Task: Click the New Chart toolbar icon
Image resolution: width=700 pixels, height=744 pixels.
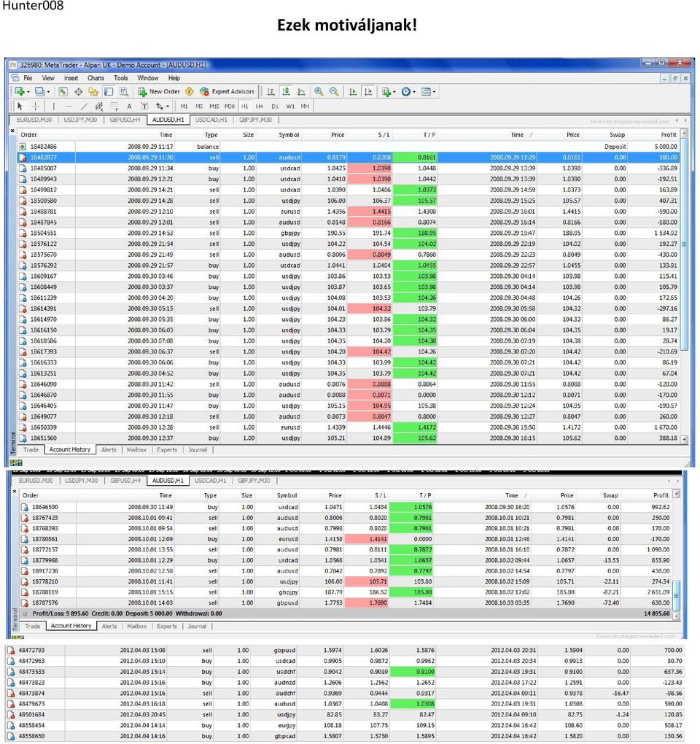Action: click(x=20, y=92)
